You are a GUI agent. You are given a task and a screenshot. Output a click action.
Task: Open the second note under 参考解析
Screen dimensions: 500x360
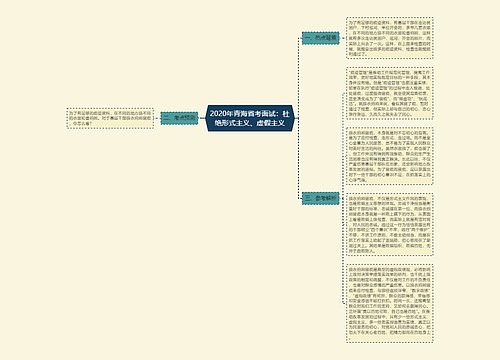pos(390,156)
